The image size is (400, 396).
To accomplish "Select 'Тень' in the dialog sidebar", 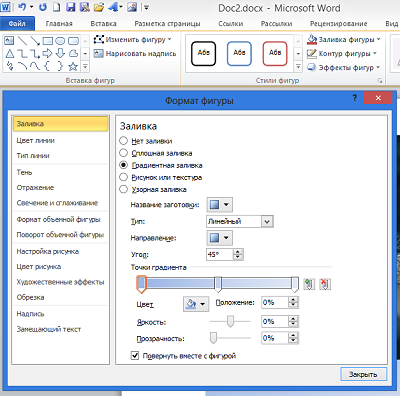I will [x=60, y=172].
